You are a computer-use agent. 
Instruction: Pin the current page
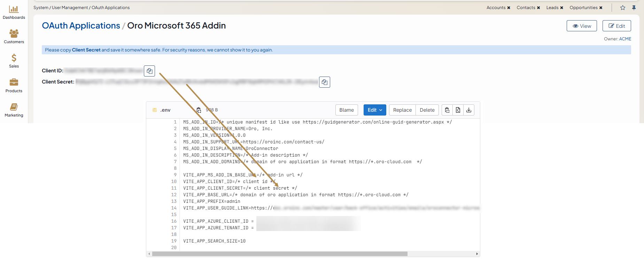click(634, 8)
